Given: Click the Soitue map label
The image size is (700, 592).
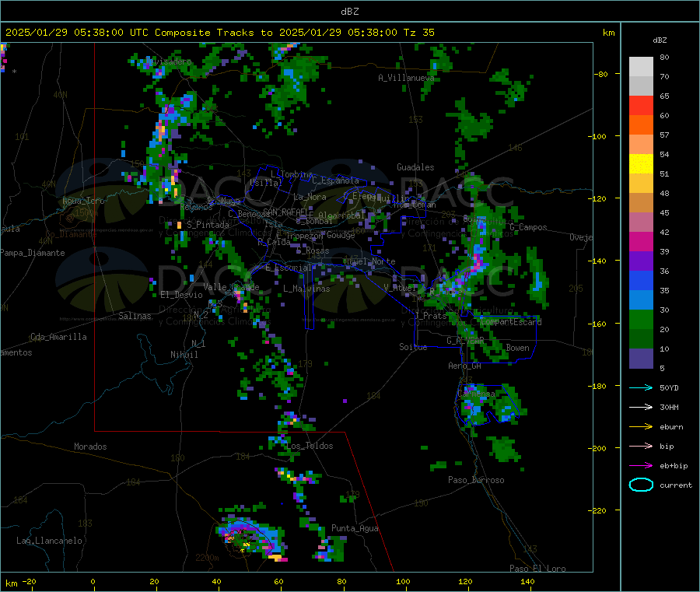Looking at the screenshot, I should (413, 347).
